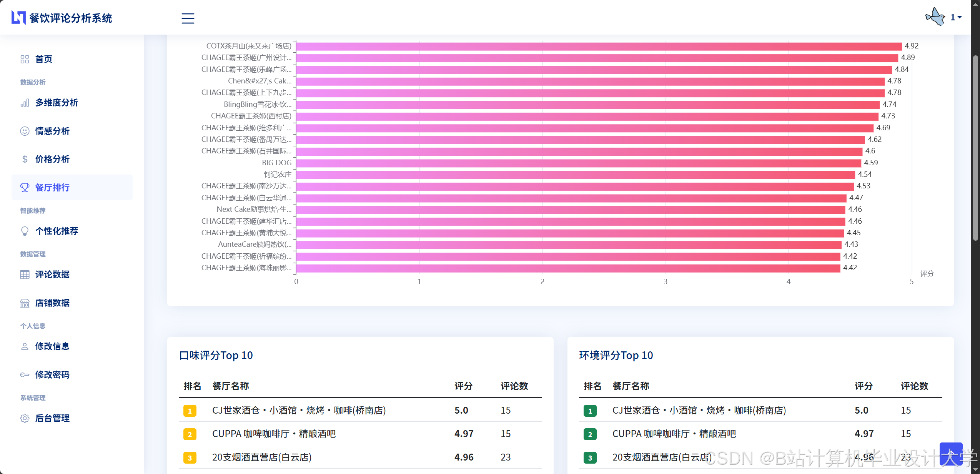Click the blue back-to-top button
Viewport: 980px width, 474px height.
[x=950, y=454]
